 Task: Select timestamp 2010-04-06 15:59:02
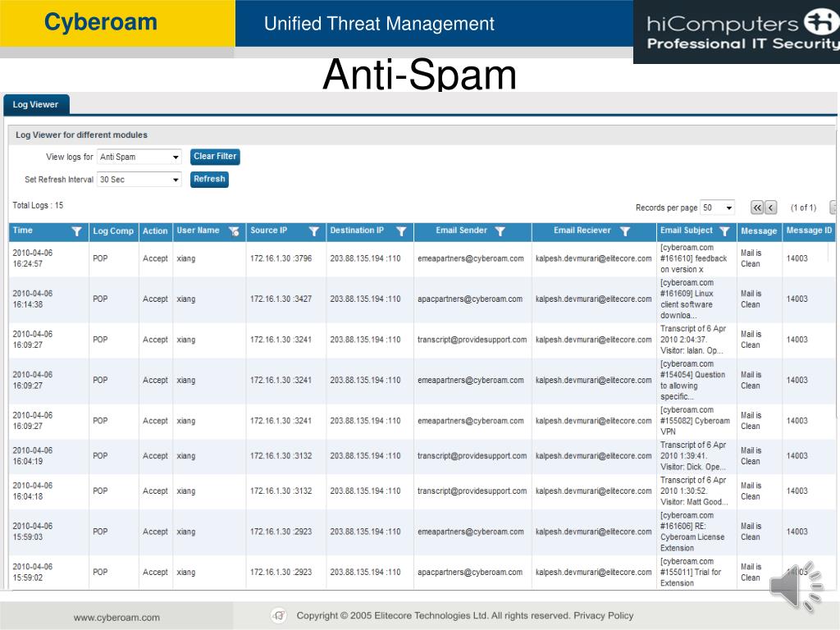[33, 572]
